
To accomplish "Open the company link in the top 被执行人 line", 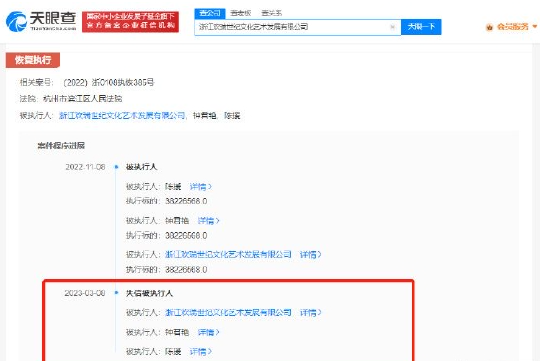I will tap(123, 115).
